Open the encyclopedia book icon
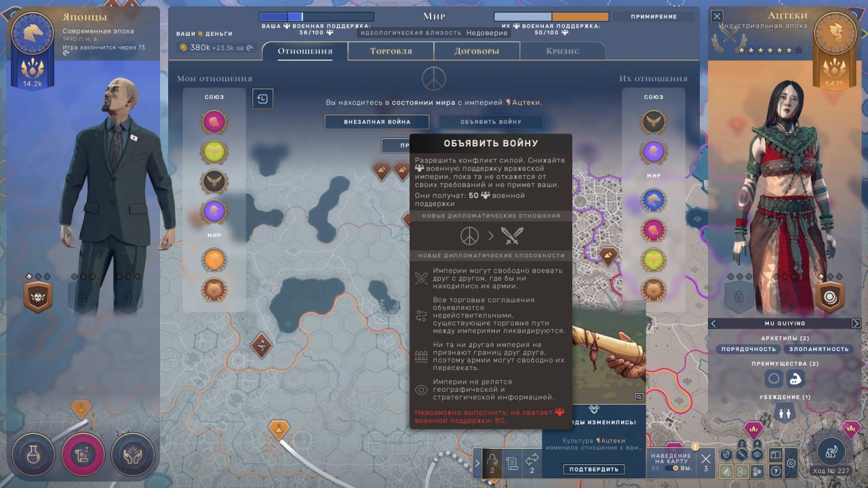Viewport: 868px width, 488px height. point(775,455)
